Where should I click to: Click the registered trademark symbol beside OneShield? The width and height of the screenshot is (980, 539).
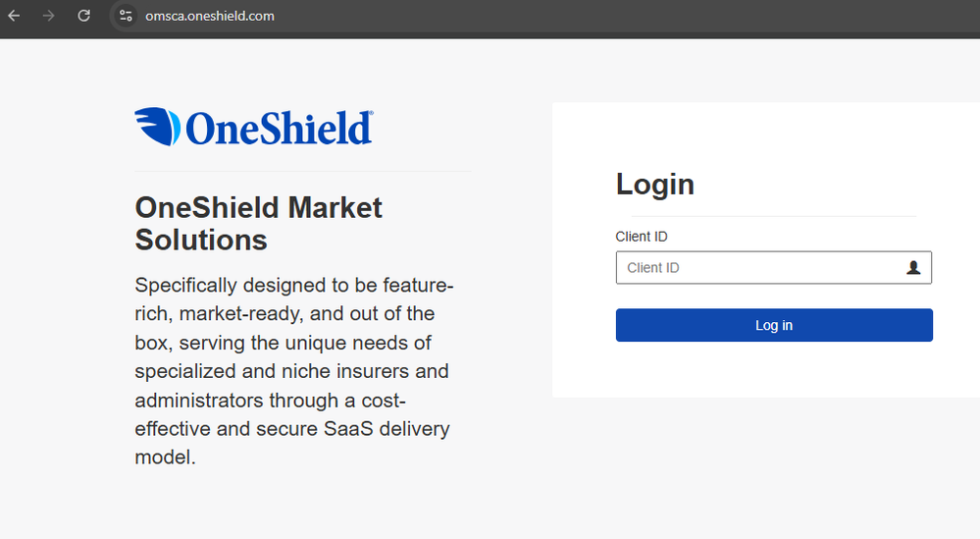click(370, 114)
